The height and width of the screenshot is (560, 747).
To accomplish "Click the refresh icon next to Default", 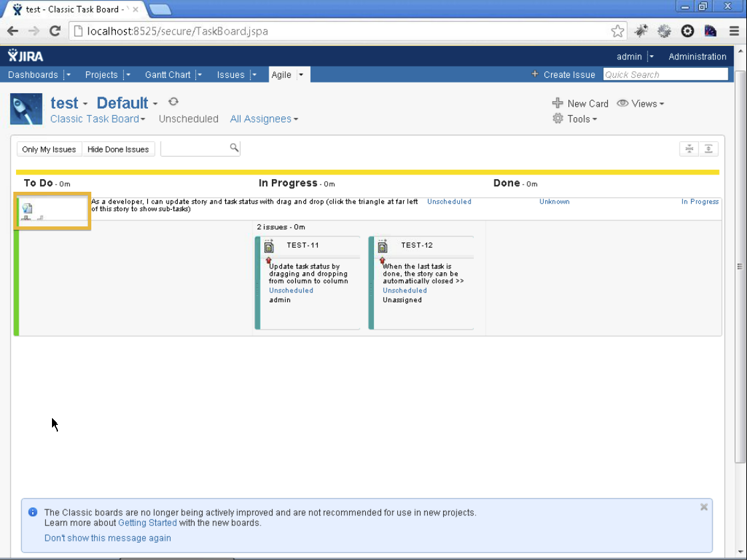I will pyautogui.click(x=173, y=102).
